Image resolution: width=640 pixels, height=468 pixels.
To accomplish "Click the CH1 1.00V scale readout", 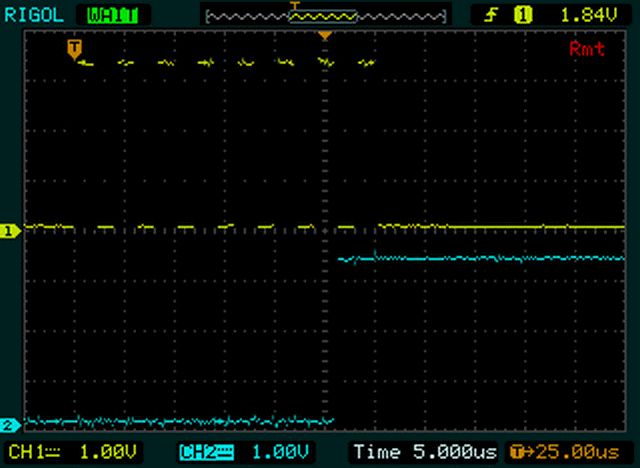I will pos(73,452).
